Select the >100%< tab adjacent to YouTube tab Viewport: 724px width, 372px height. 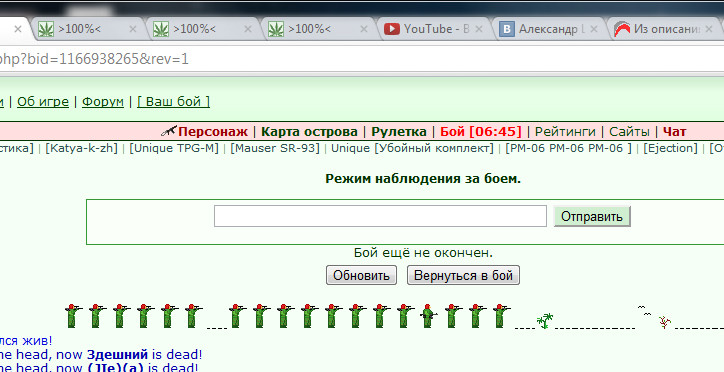(x=319, y=29)
